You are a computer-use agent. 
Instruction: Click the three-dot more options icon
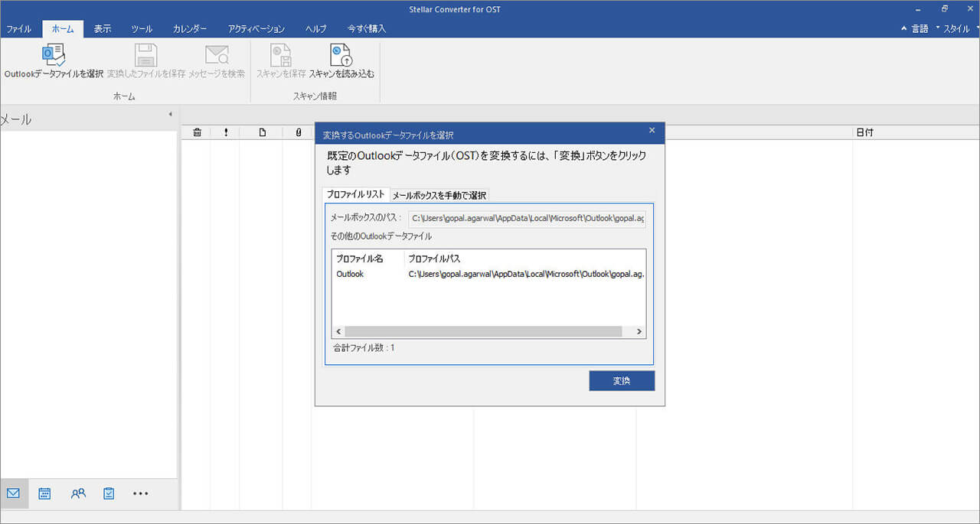pyautogui.click(x=140, y=493)
